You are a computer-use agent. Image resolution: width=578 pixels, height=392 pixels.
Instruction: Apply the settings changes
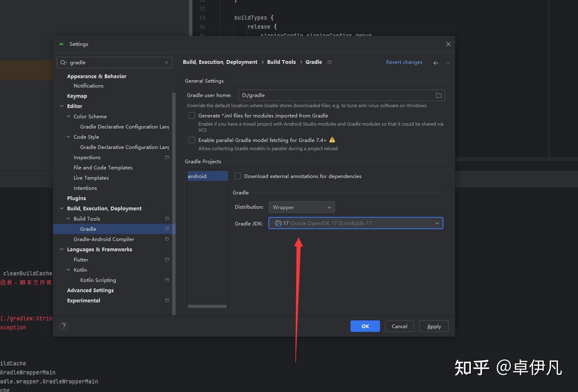(x=434, y=326)
